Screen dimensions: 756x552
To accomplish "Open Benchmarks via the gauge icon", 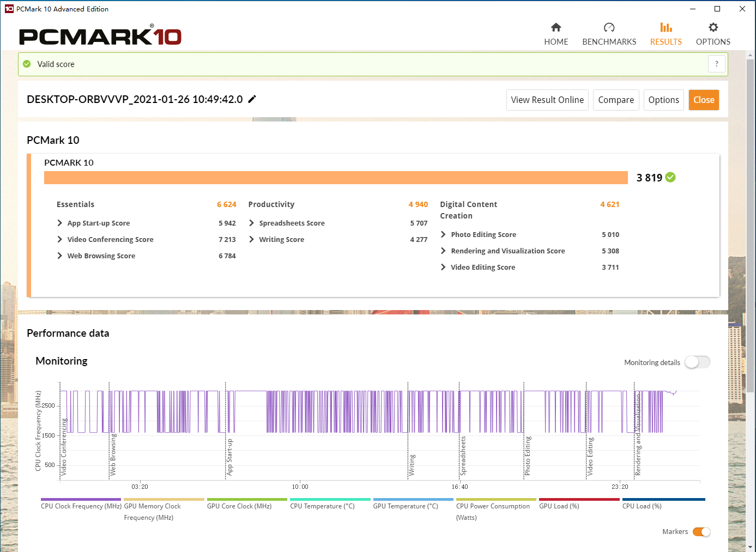I will pyautogui.click(x=609, y=28).
